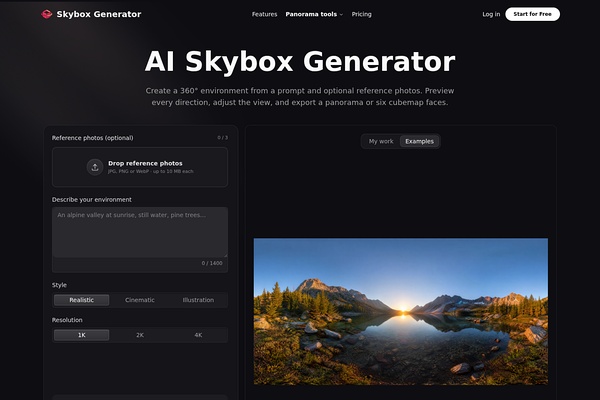The width and height of the screenshot is (600, 400).
Task: Expand the Panorama tools menu
Action: (314, 14)
